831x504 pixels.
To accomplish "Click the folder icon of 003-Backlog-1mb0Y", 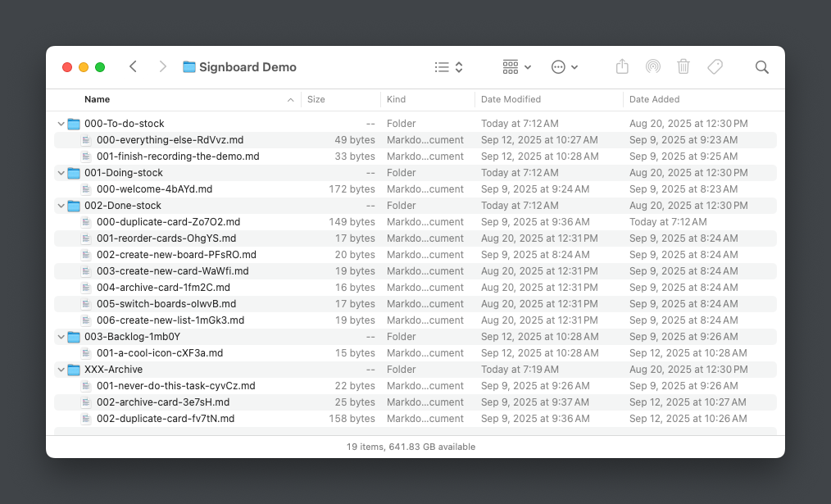I will click(x=73, y=336).
